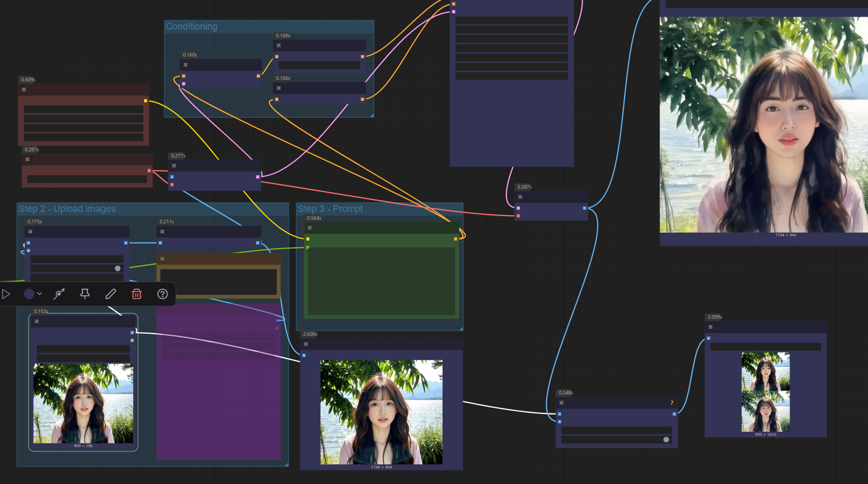
Task: Delete the selected node with the red trash icon
Action: click(x=137, y=294)
